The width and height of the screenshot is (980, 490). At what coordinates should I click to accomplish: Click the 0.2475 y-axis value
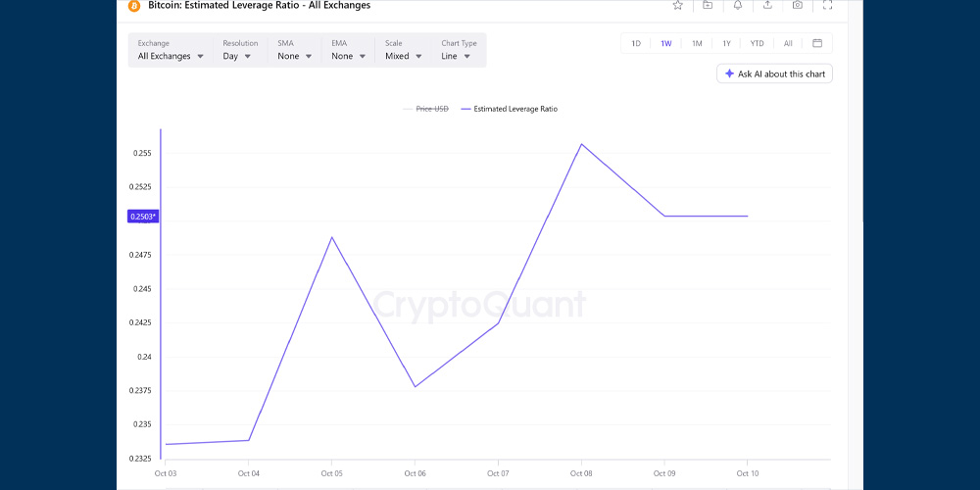[139, 255]
